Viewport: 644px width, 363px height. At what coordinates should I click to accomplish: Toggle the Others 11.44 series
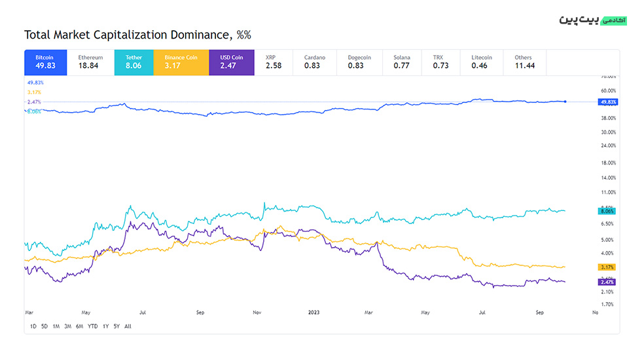[525, 62]
